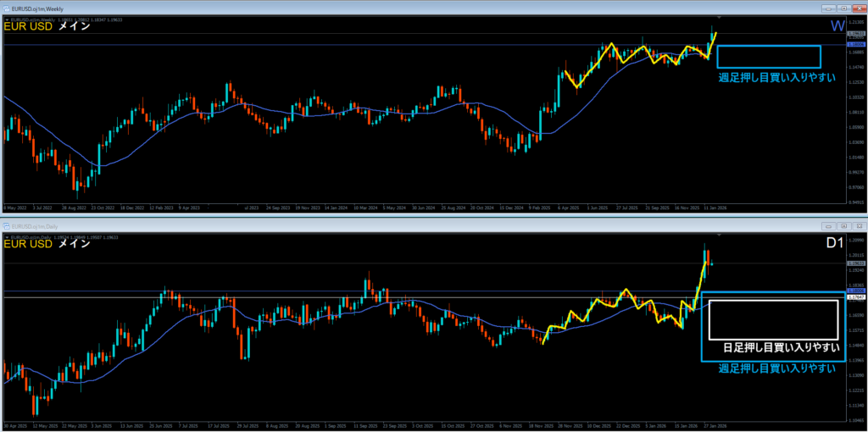The width and height of the screenshot is (868, 432).
Task: Click the chart shift triangle on Weekly chart
Action: tap(720, 18)
